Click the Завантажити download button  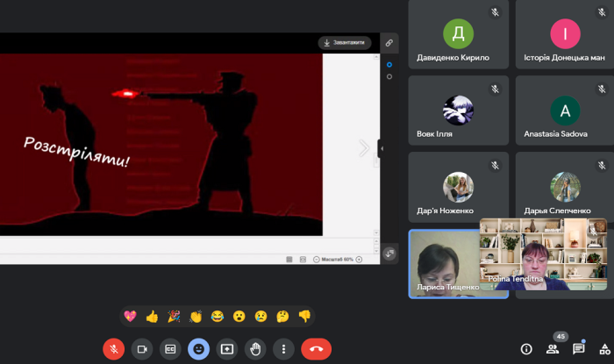point(345,42)
